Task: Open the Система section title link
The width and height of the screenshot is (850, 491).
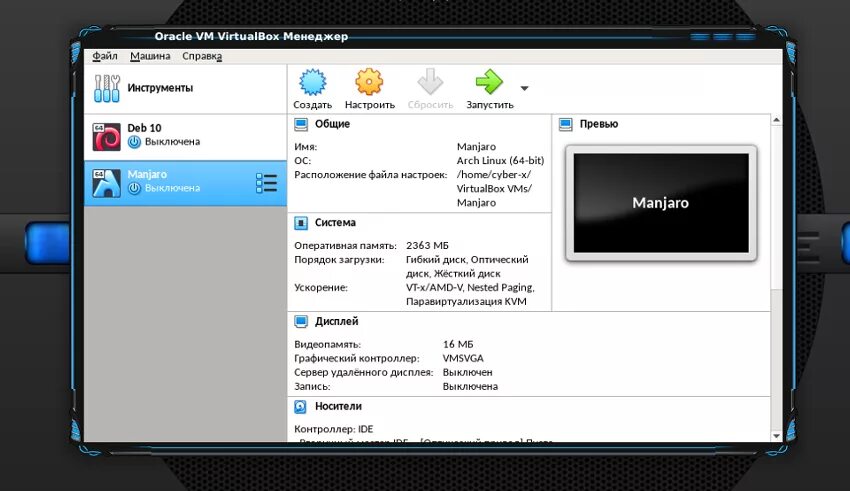Action: (x=335, y=222)
